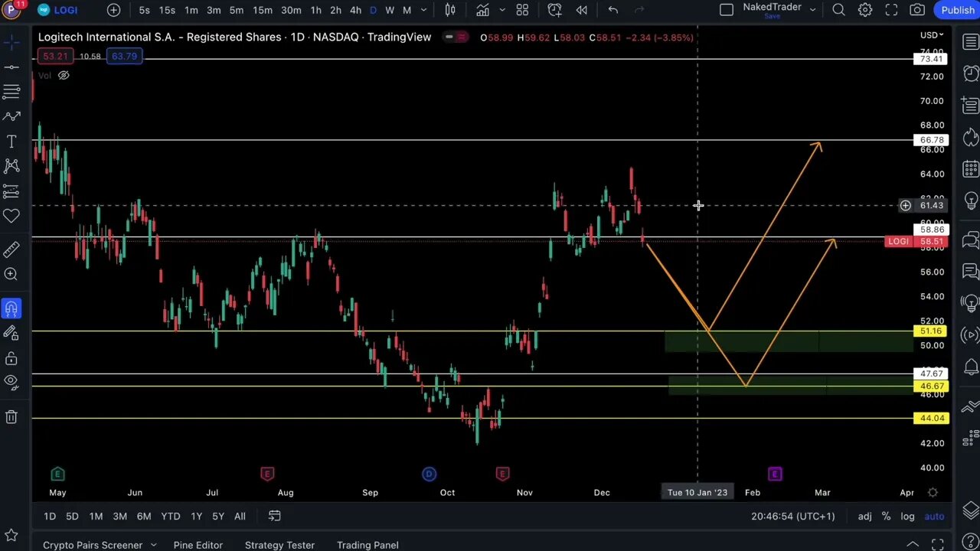Take a chart snapshot with camera icon
Screen dimensions: 980x551
917,10
